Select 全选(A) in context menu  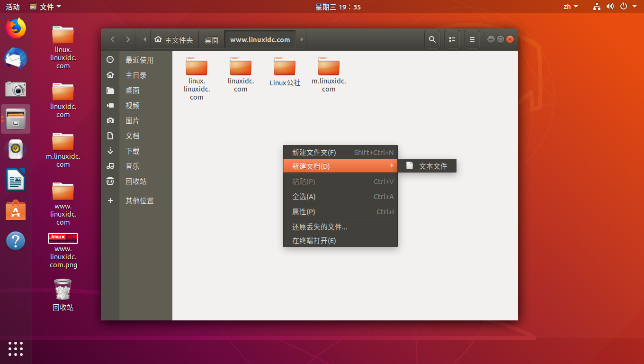[x=340, y=196]
